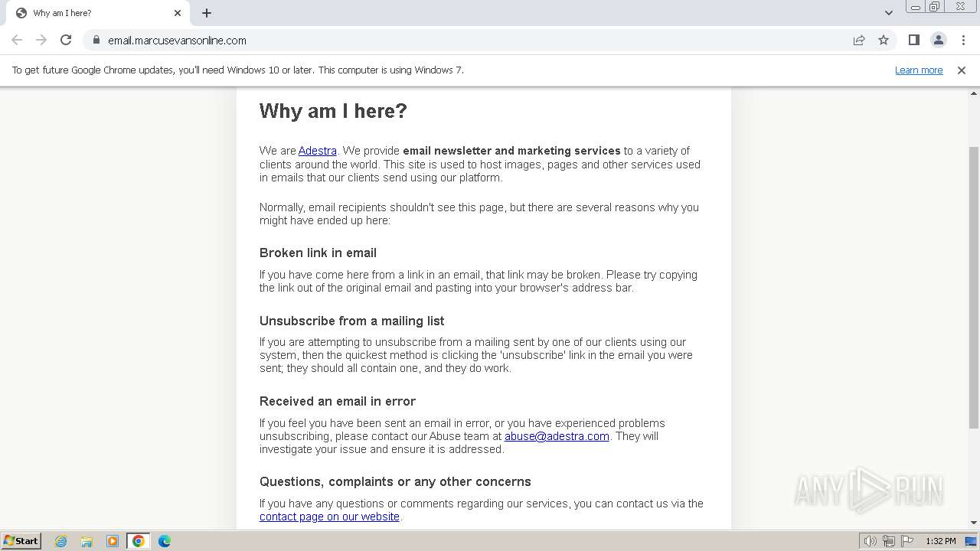Click 'Questions, complaints or any other concerns' heading
Viewport: 980px width, 551px height.
(x=395, y=481)
